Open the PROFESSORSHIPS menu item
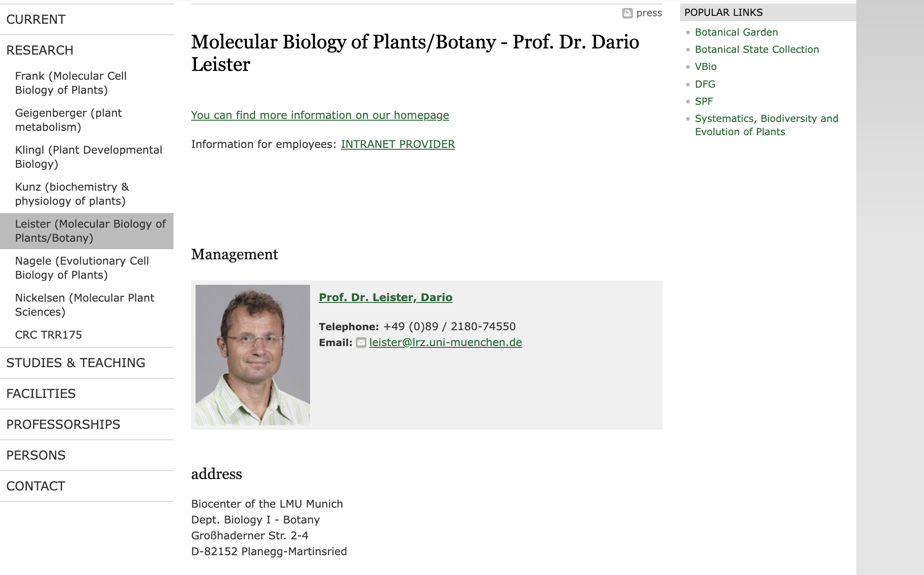The width and height of the screenshot is (924, 575). point(87,424)
